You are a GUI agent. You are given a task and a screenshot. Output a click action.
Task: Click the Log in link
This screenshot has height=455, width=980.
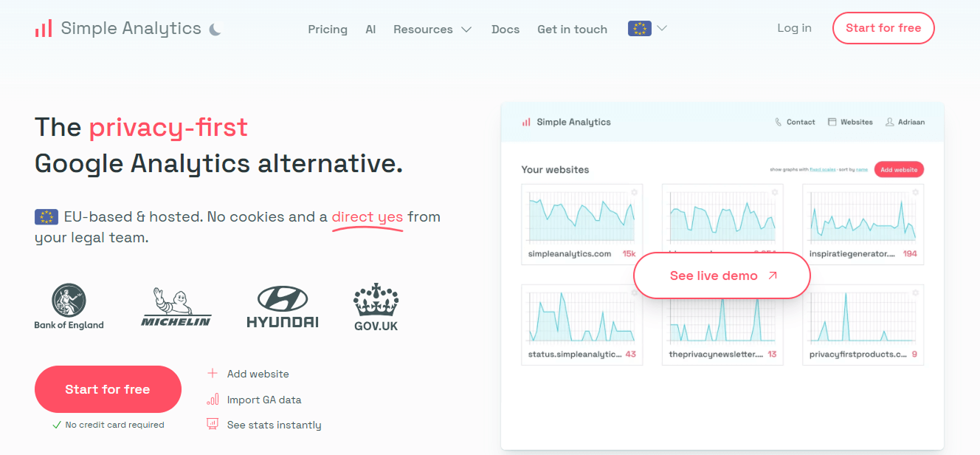[794, 28]
